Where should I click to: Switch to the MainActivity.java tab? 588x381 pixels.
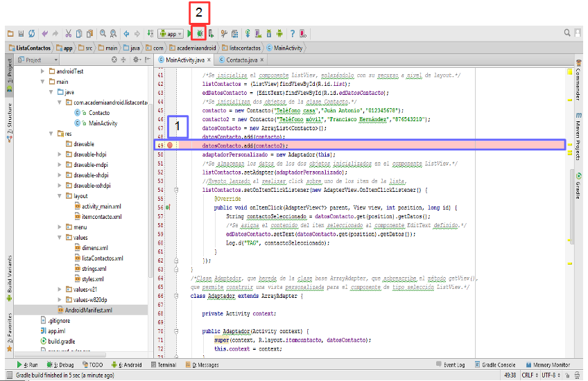click(185, 60)
